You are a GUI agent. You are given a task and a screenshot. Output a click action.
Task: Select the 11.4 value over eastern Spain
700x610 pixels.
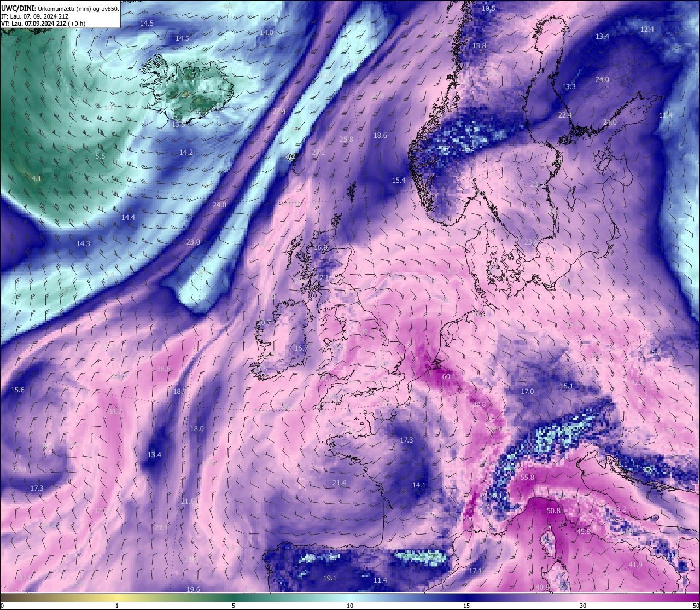pyautogui.click(x=380, y=580)
